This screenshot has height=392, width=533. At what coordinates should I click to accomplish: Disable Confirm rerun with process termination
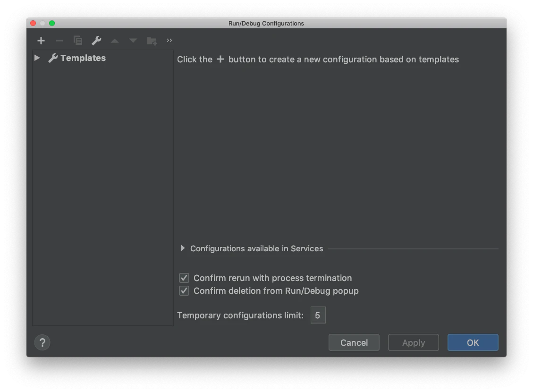pos(184,278)
